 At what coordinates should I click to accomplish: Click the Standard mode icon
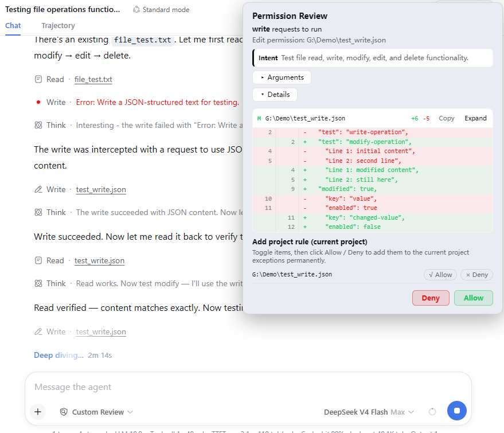point(136,10)
